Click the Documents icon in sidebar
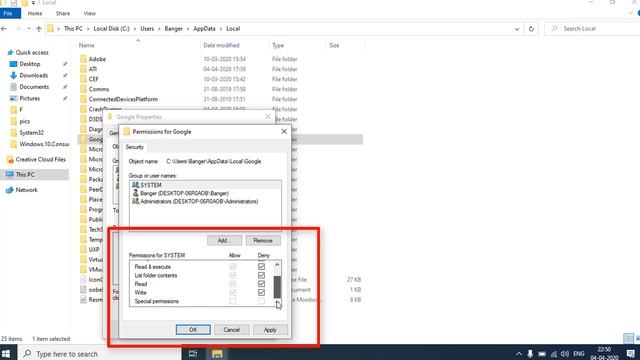Screen dimensions: 640x360 pyautogui.click(x=13, y=87)
